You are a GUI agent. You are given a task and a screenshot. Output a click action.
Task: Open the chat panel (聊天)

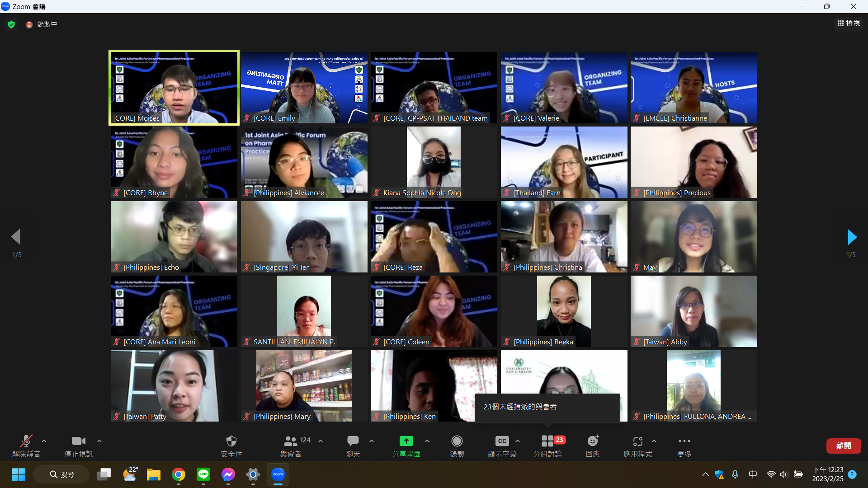tap(353, 441)
